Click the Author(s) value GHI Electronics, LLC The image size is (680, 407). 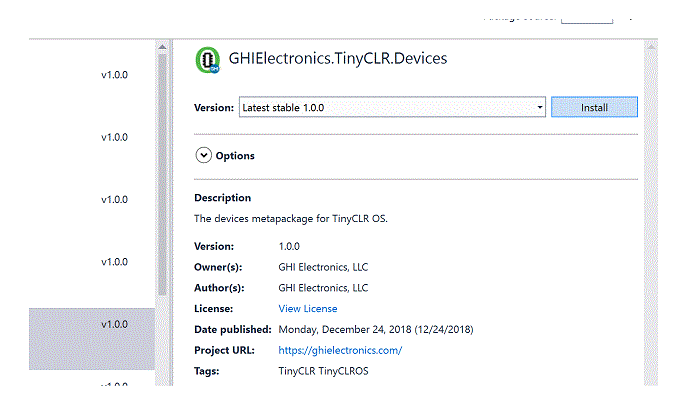click(x=323, y=288)
